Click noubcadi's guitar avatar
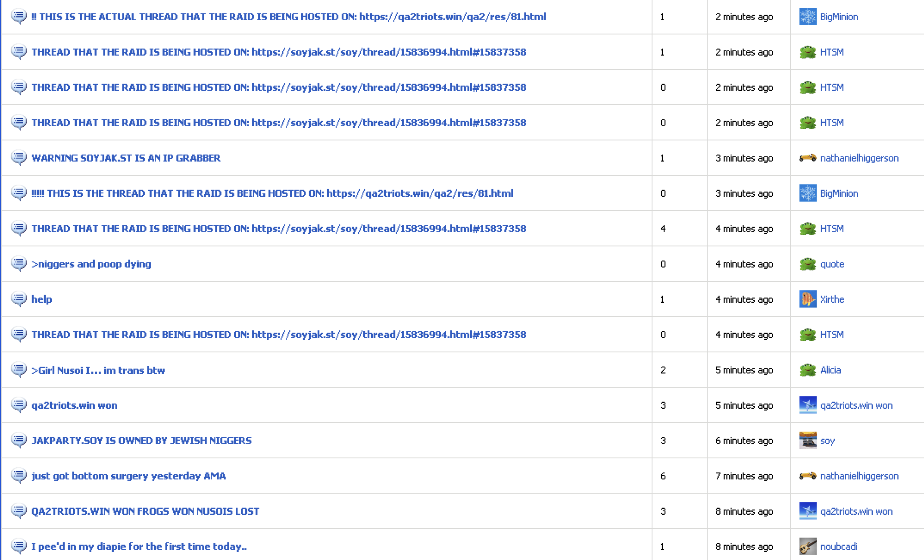924x560 pixels. point(807,546)
